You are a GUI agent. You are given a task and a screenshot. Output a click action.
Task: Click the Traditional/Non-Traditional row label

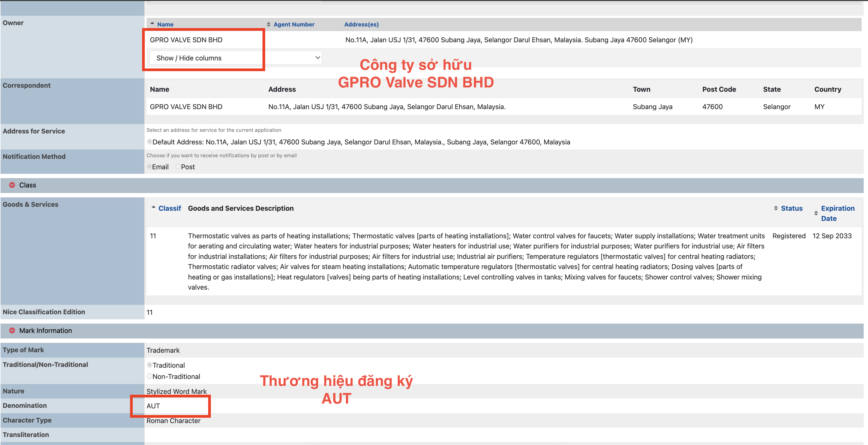click(45, 365)
